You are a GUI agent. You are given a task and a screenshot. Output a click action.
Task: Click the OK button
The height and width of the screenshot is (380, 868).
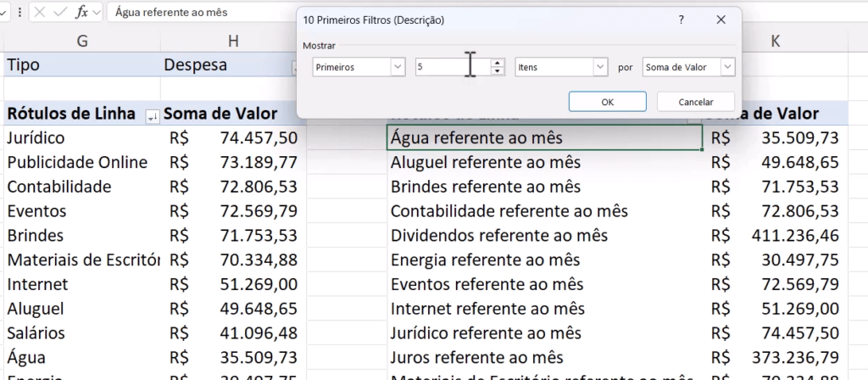click(x=607, y=102)
